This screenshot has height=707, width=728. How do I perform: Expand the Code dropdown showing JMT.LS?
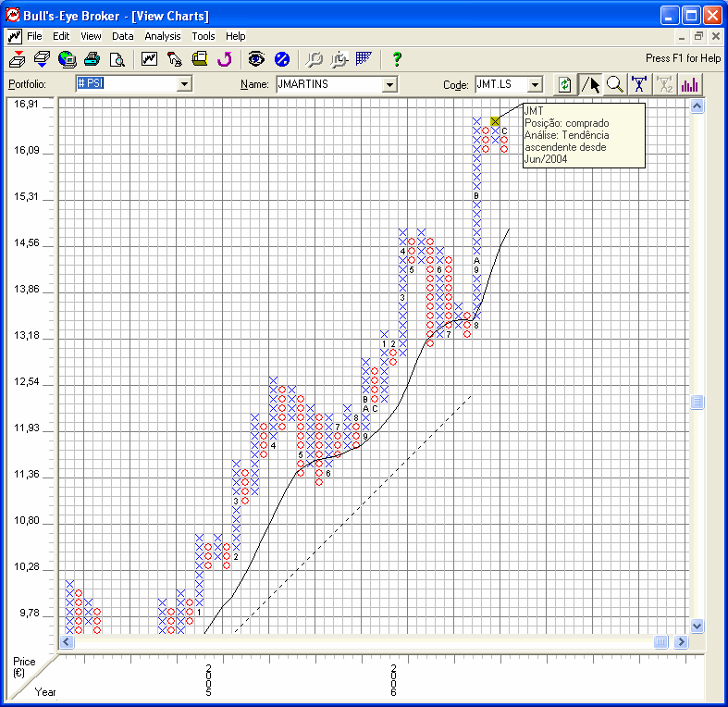tap(534, 84)
